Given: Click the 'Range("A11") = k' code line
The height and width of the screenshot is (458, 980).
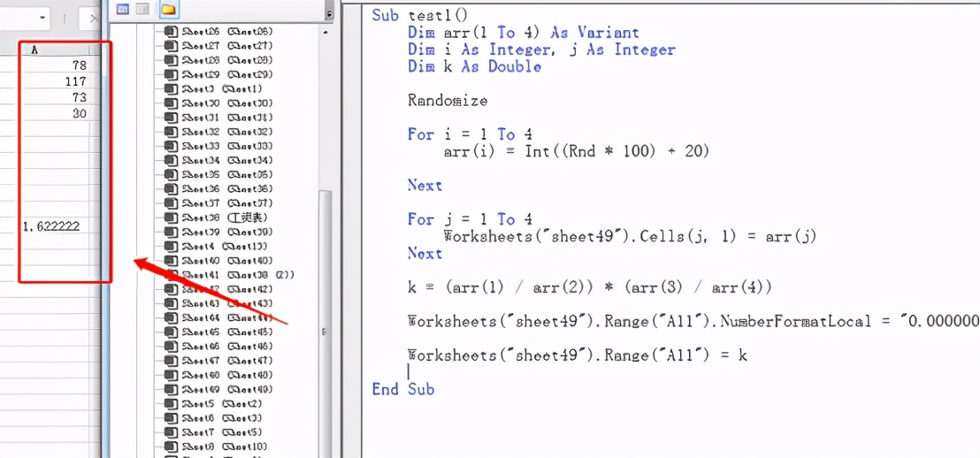Looking at the screenshot, I should click(577, 355).
